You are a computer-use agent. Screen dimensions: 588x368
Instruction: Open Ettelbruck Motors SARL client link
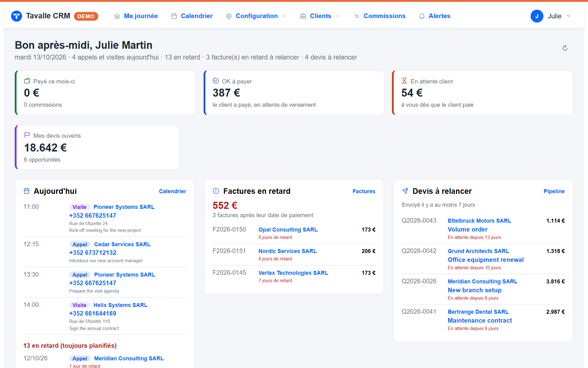pyautogui.click(x=479, y=221)
